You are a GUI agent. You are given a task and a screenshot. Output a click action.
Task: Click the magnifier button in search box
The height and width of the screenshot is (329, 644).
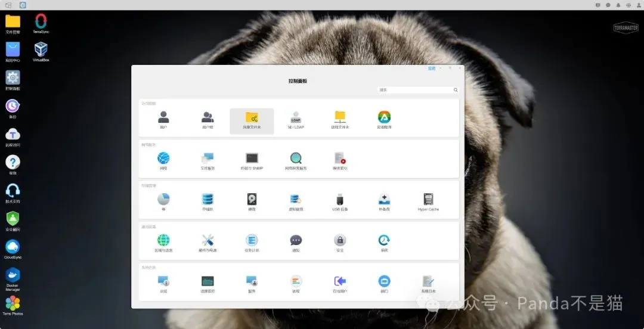coord(456,90)
